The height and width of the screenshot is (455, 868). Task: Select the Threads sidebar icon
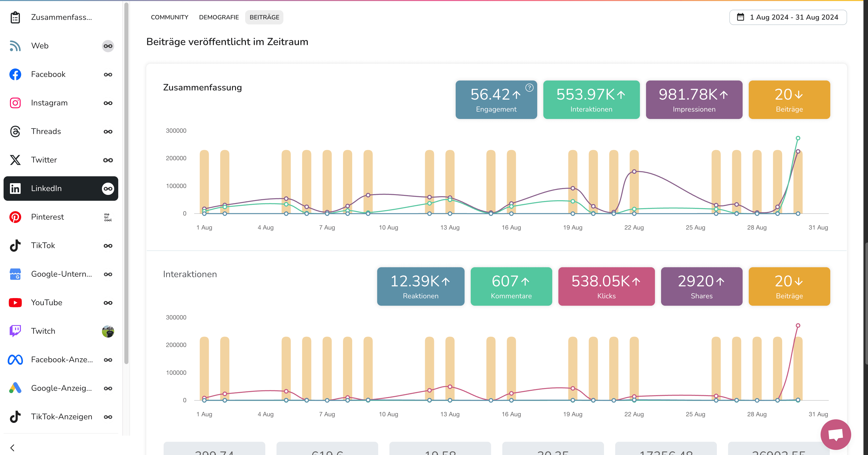coord(15,131)
